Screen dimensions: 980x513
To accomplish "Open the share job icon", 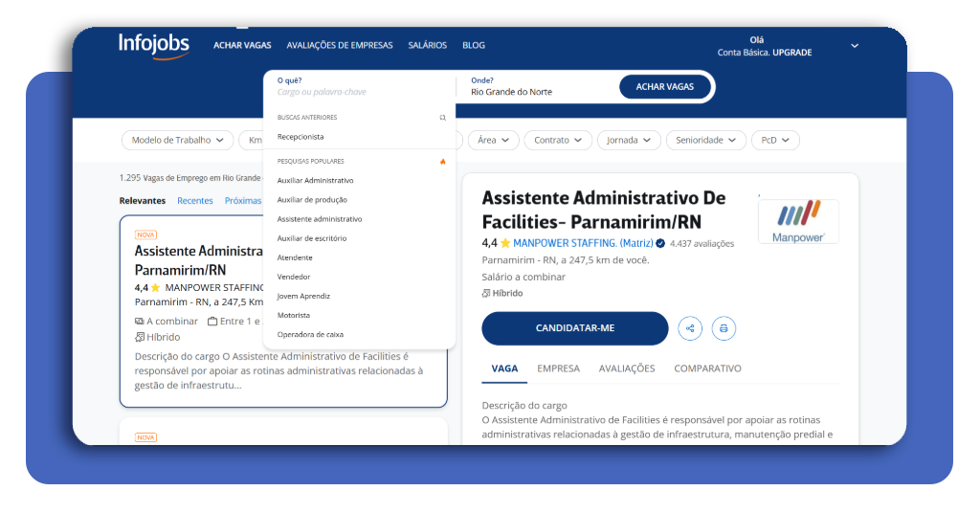I will (690, 328).
